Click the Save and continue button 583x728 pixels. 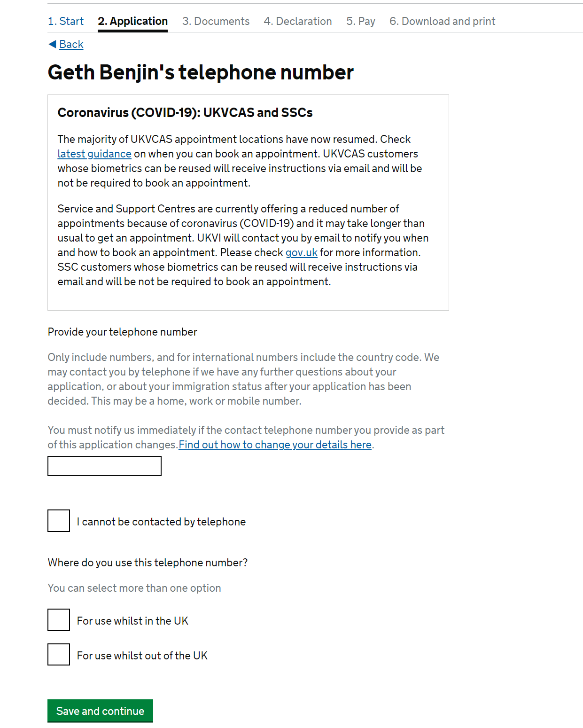tap(100, 711)
